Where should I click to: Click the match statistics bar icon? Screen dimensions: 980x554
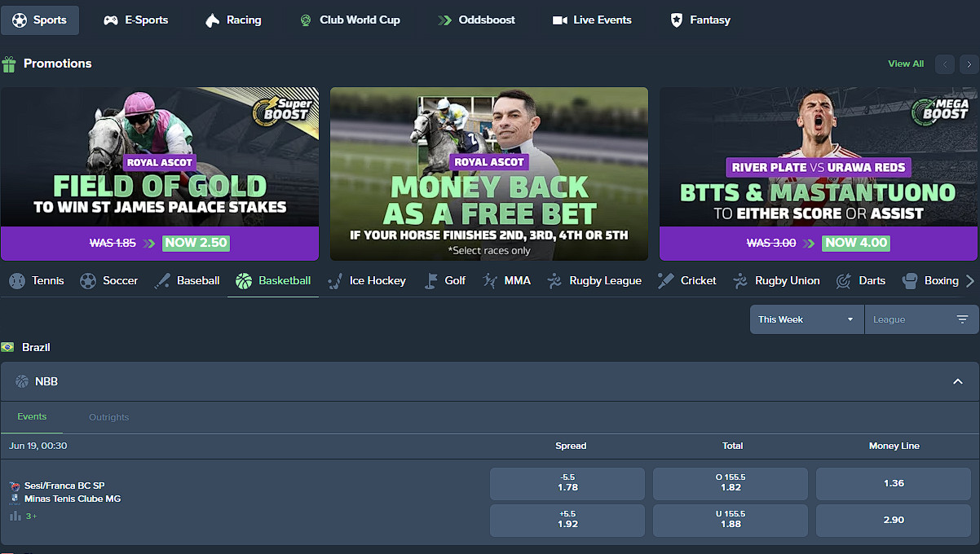(x=15, y=516)
